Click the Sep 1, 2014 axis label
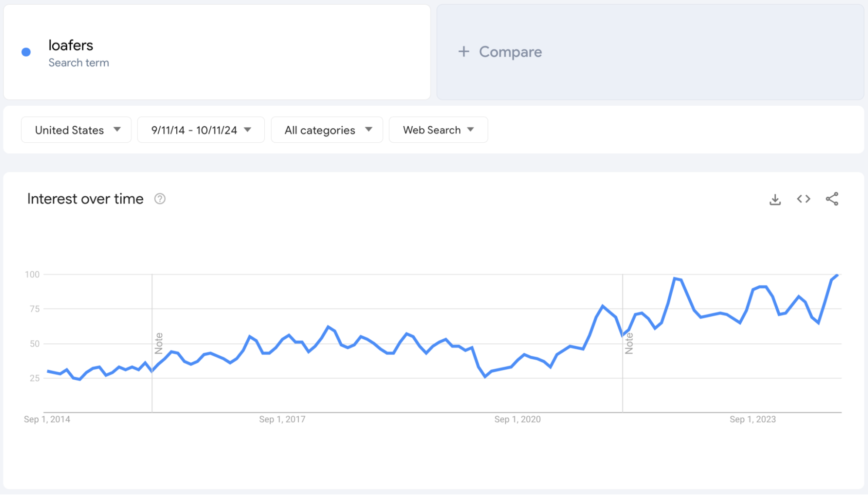Viewport: 868px width, 495px height. [x=47, y=419]
